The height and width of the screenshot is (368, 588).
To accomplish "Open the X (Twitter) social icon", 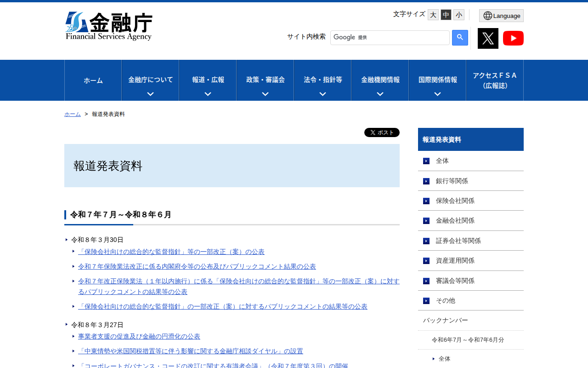I will 488,38.
